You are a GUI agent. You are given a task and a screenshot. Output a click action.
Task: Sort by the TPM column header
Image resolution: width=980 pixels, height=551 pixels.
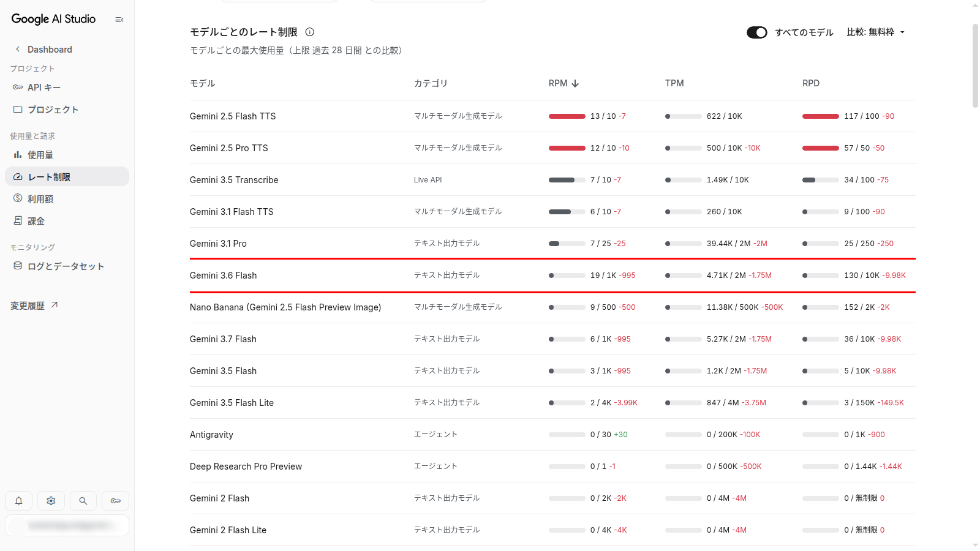pyautogui.click(x=674, y=83)
